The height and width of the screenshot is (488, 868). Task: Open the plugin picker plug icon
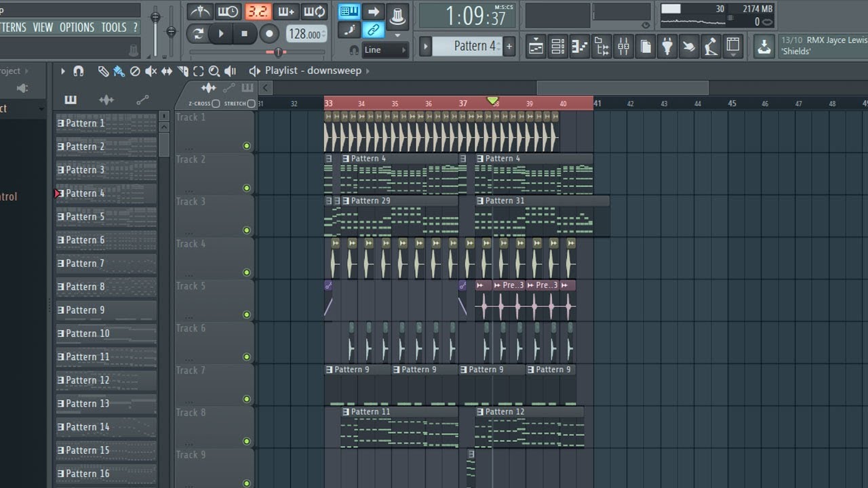point(667,46)
